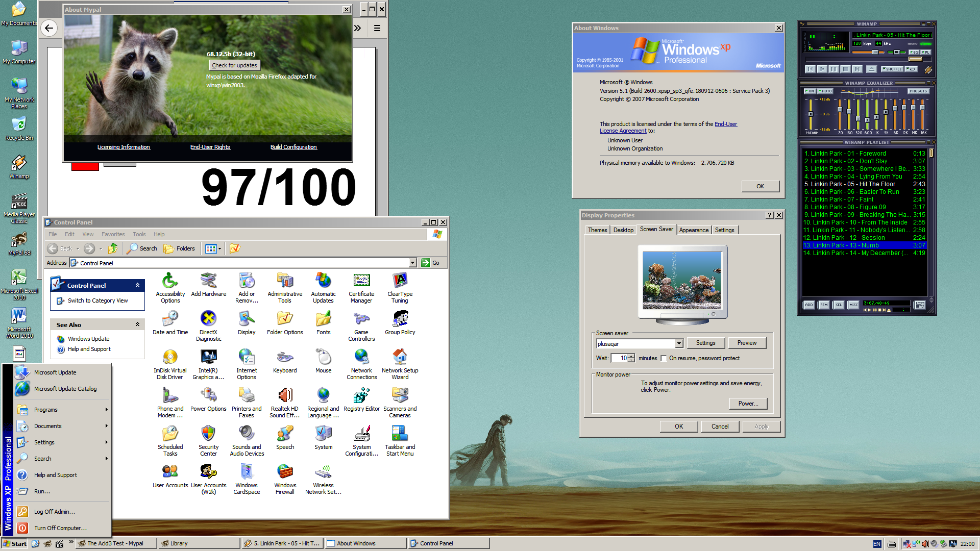Open the Control Panel Views dropdown button
This screenshot has height=551, width=980.
coord(213,248)
